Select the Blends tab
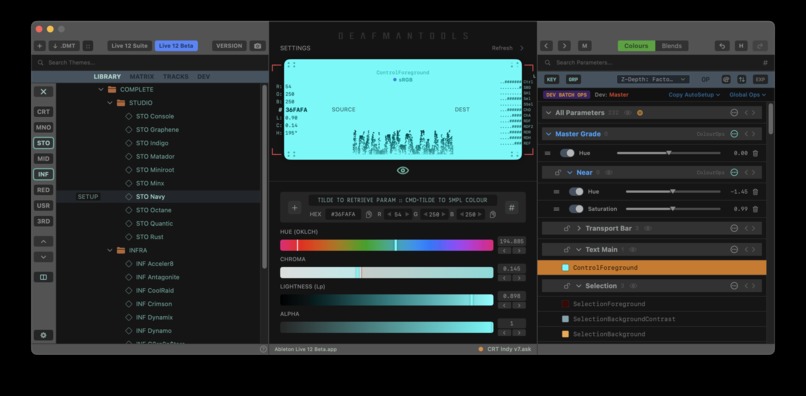The height and width of the screenshot is (396, 806). [x=671, y=46]
